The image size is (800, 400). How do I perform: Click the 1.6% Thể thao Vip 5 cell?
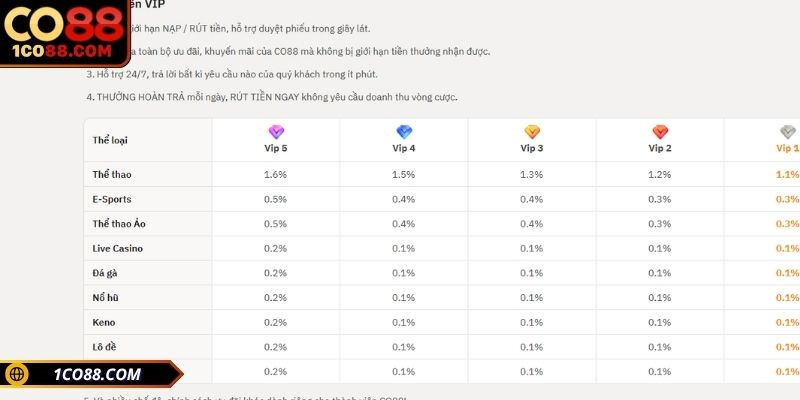tap(276, 174)
